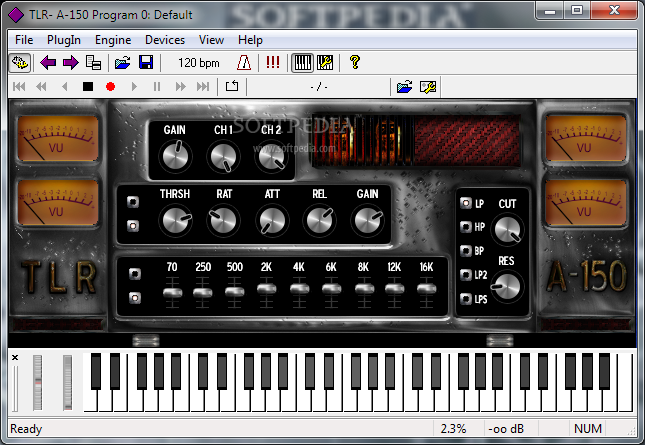Image resolution: width=645 pixels, height=445 pixels.
Task: Click the RES resonance knob
Action: (x=507, y=286)
